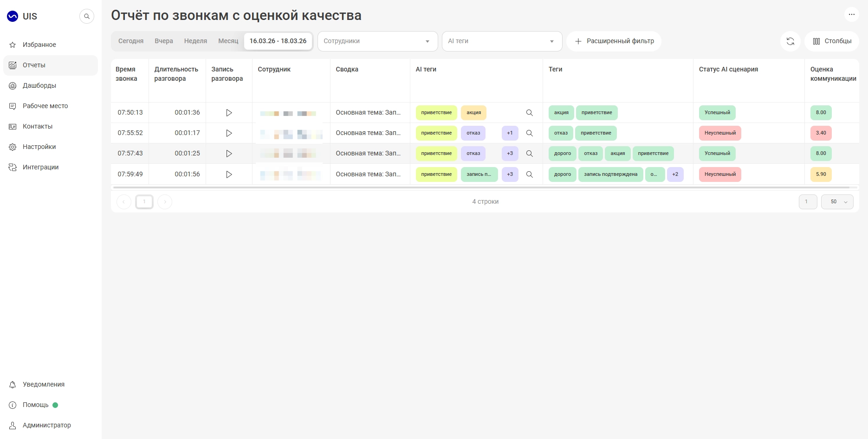Viewport: 868px width, 439px height.
Task: Open Интеграции in the sidebar
Action: pyautogui.click(x=51, y=167)
